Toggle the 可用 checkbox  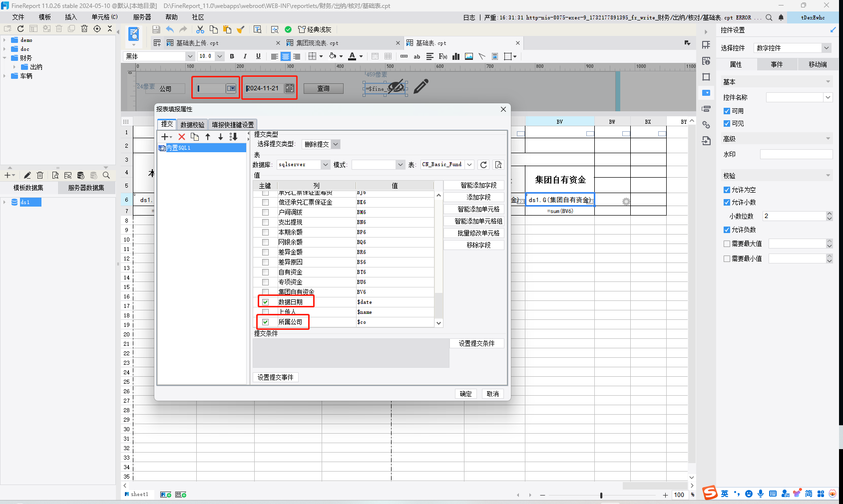pos(727,111)
